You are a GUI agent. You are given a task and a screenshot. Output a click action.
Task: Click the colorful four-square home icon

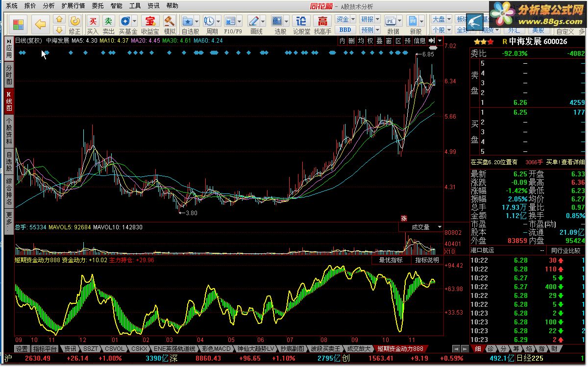[19, 25]
